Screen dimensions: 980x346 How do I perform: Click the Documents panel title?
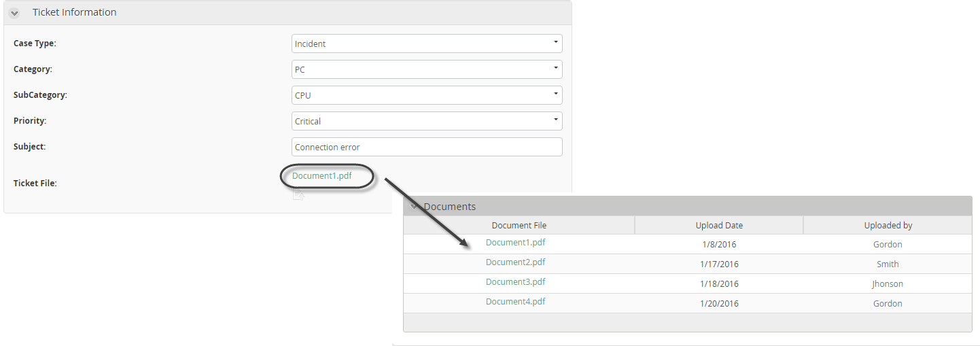pos(450,207)
